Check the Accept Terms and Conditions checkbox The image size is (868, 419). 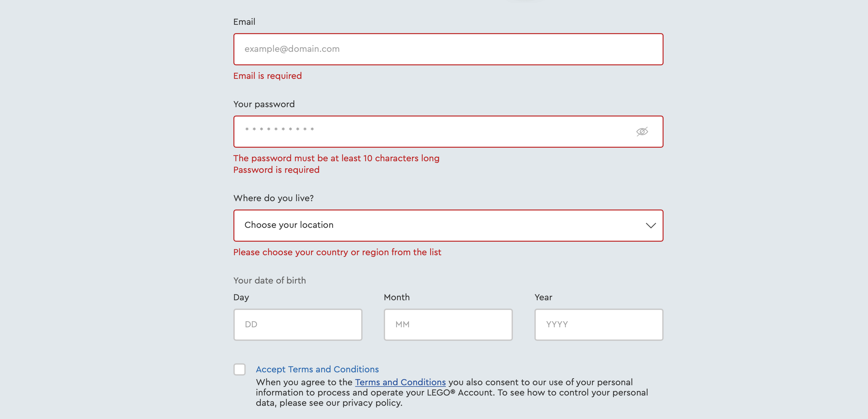[240, 369]
